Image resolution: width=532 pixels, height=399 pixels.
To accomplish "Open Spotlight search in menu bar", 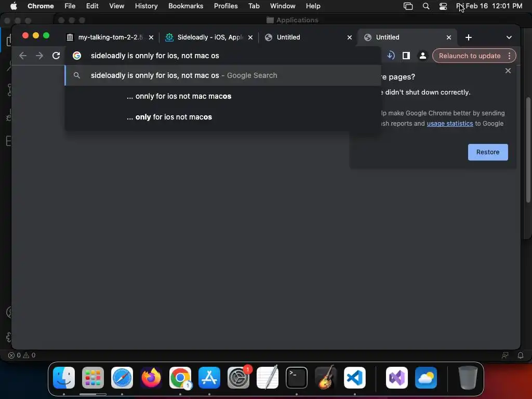I will (x=426, y=6).
